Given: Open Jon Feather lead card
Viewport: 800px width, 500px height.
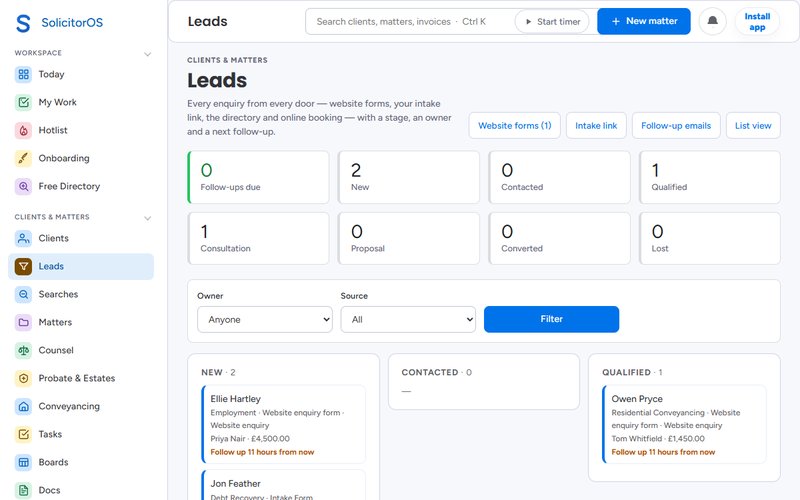Looking at the screenshot, I should (x=284, y=485).
